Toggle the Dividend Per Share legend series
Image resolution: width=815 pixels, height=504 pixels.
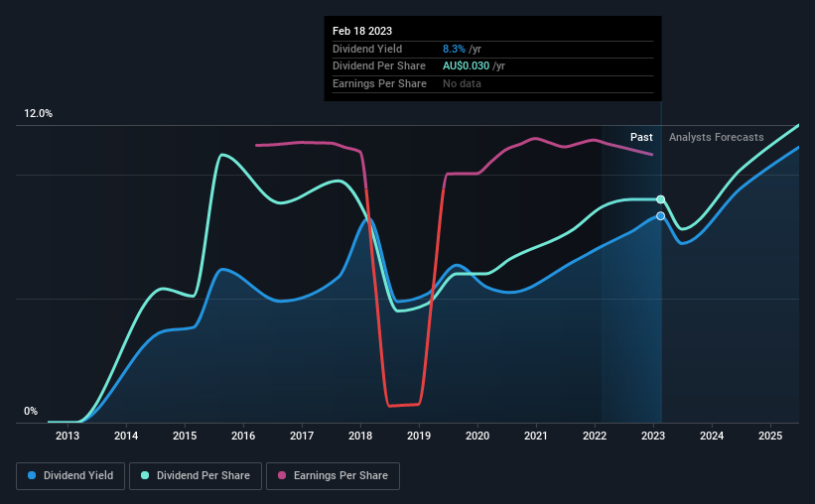click(x=196, y=476)
